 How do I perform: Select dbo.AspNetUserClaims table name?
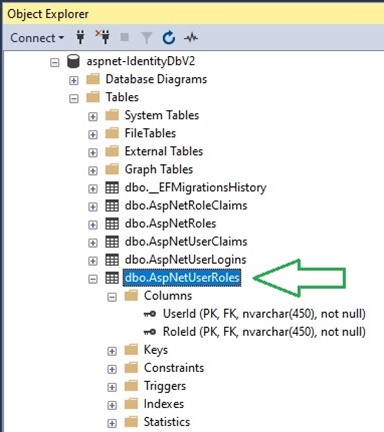[x=186, y=242]
